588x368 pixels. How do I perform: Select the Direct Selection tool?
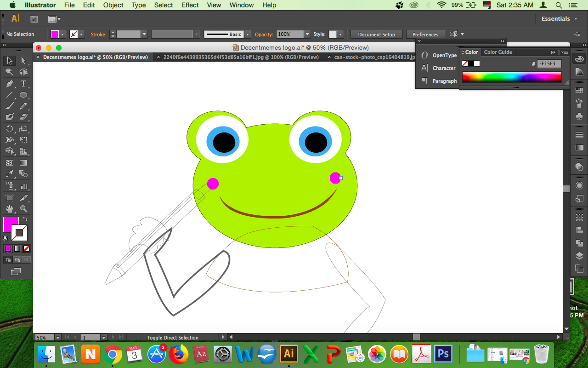click(x=24, y=61)
